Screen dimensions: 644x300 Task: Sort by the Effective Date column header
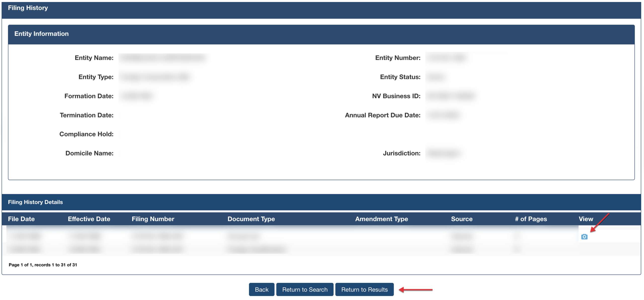[x=89, y=219]
